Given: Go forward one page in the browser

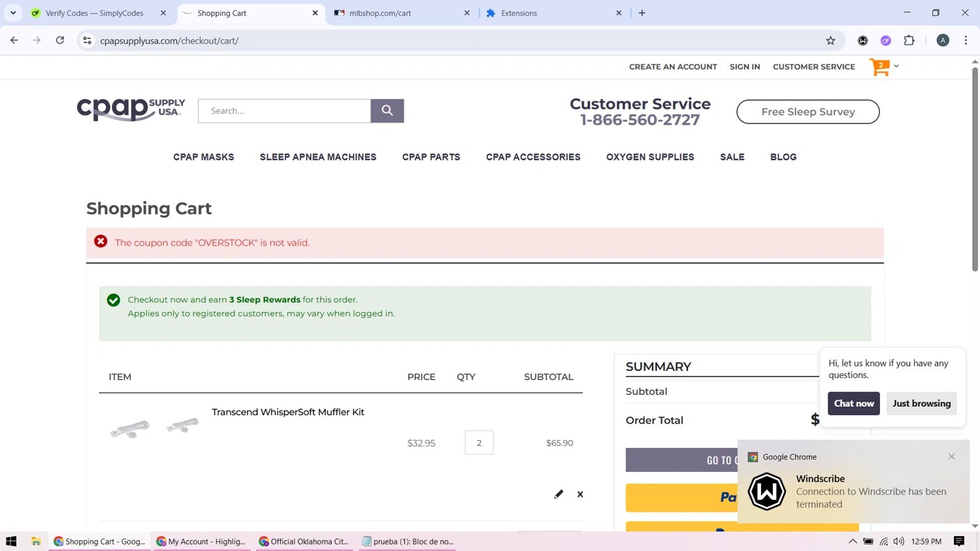Looking at the screenshot, I should point(37,40).
